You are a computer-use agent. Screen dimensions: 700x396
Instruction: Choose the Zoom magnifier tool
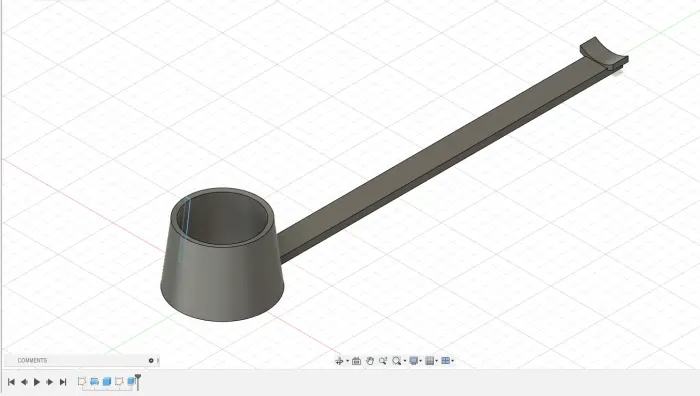pos(383,361)
